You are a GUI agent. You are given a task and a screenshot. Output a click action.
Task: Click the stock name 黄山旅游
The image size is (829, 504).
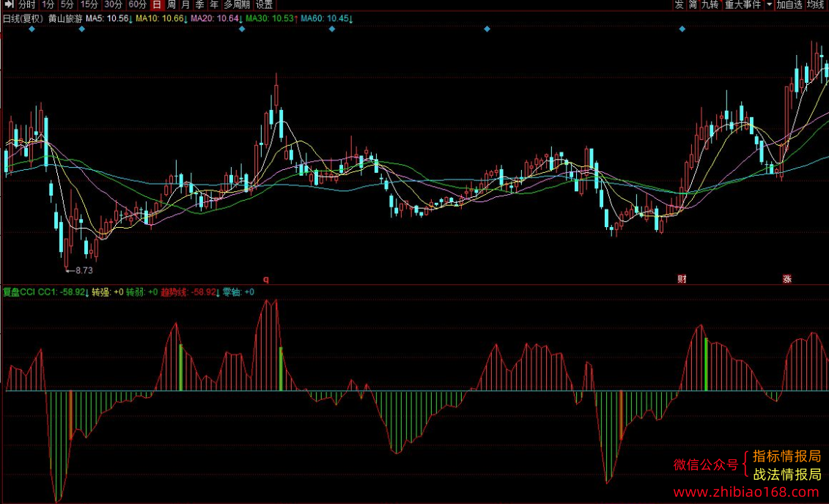click(65, 18)
